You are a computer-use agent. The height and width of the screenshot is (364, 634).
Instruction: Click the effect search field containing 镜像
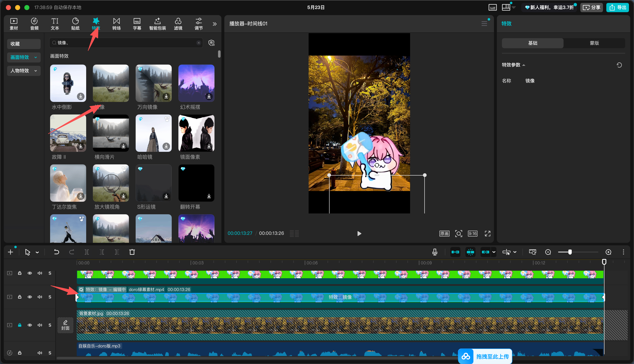tap(126, 43)
